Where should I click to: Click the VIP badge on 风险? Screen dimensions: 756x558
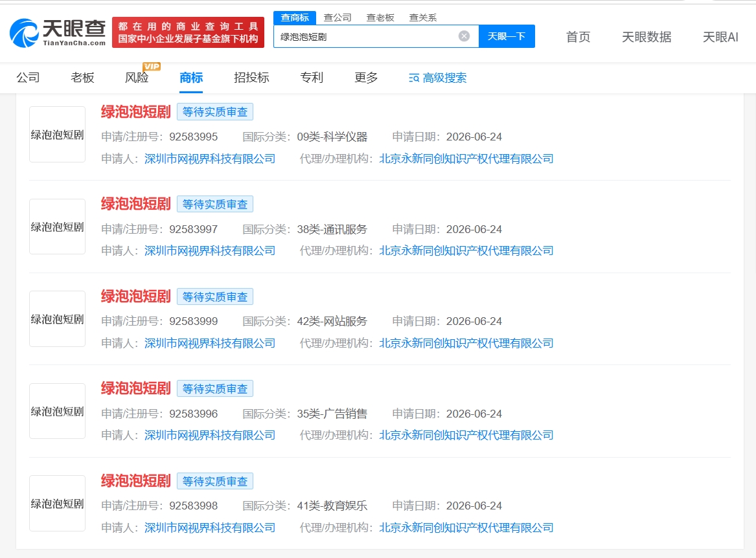point(152,67)
